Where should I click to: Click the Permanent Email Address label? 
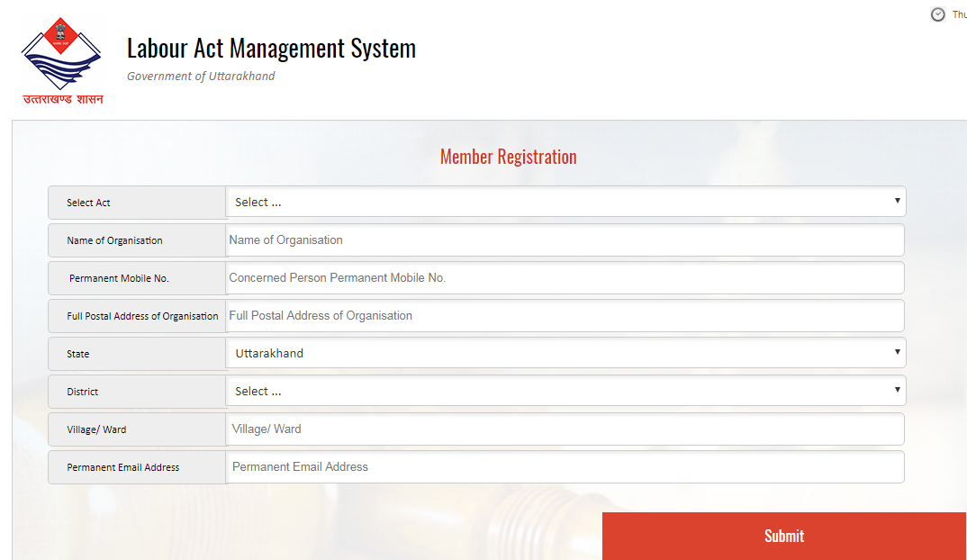[122, 468]
